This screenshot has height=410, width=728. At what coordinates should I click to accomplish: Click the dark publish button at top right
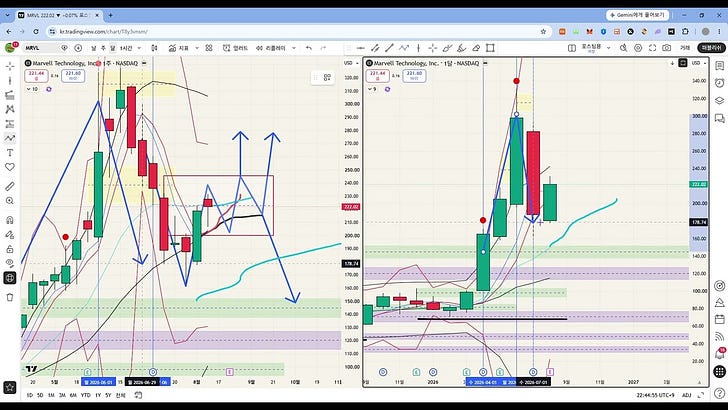pos(711,48)
